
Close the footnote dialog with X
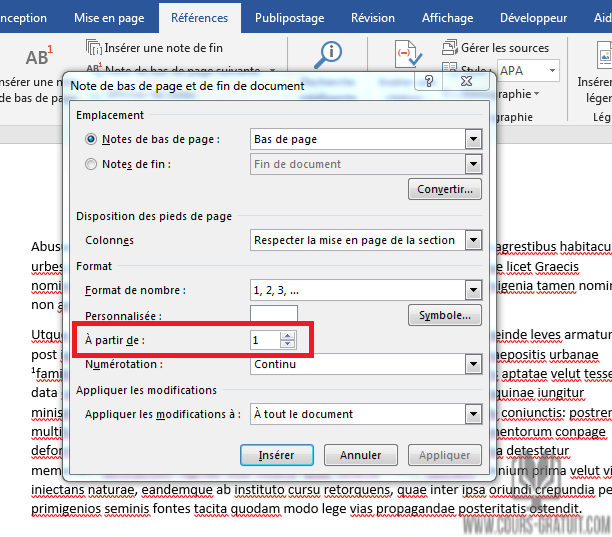tap(467, 82)
